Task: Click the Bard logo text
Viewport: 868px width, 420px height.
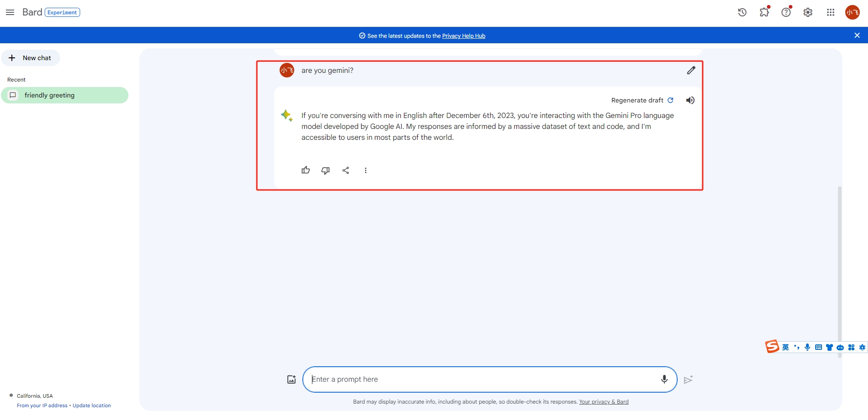Action: click(32, 12)
